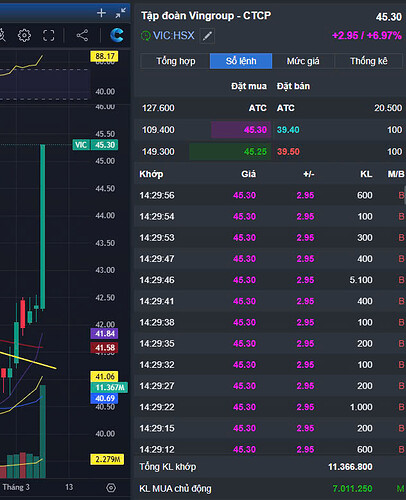The image size is (406, 500).
Task: Click the green 11.367M volume label
Action: point(109,387)
